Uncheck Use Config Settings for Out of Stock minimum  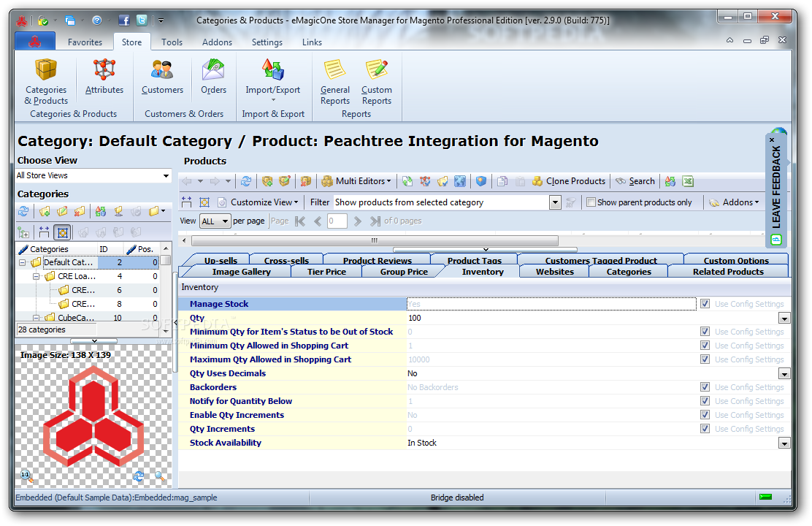tap(705, 331)
